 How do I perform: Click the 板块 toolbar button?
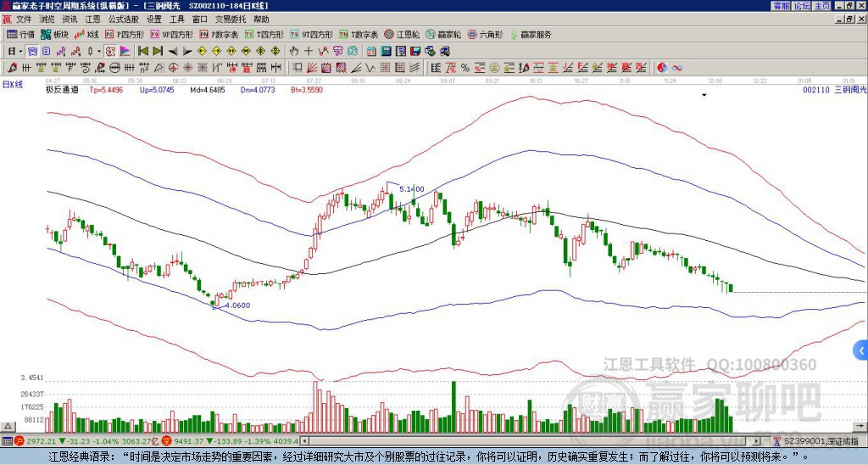click(54, 34)
